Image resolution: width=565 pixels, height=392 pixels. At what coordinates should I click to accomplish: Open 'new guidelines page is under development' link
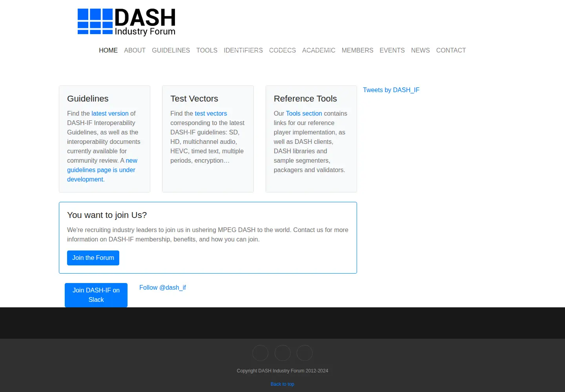coord(101,170)
